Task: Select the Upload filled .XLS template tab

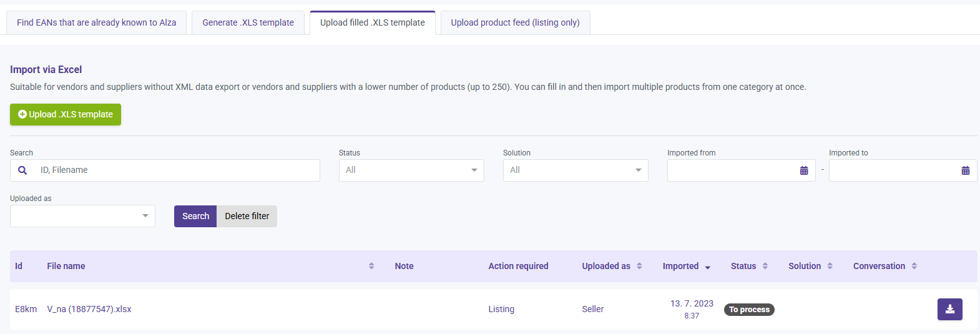Action: pos(373,22)
